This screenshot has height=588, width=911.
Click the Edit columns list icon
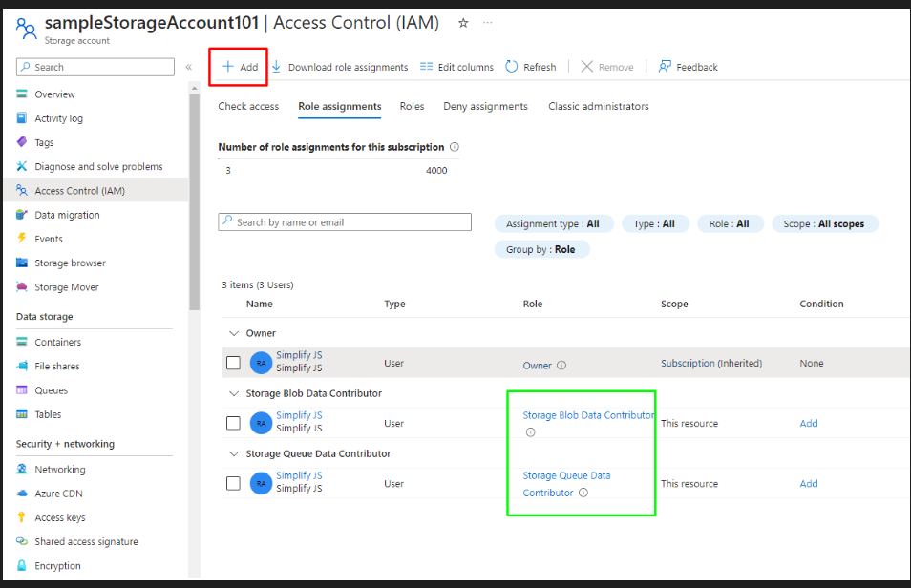point(426,66)
